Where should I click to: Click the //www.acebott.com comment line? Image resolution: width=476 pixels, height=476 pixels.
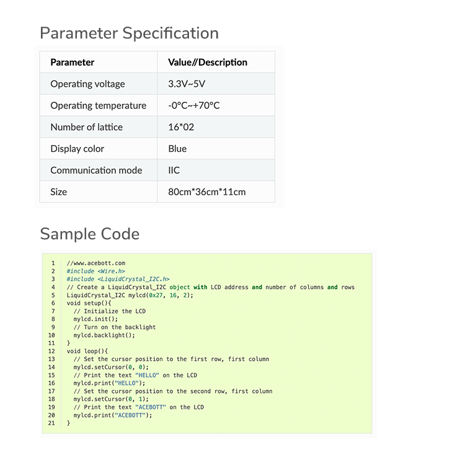[96, 263]
